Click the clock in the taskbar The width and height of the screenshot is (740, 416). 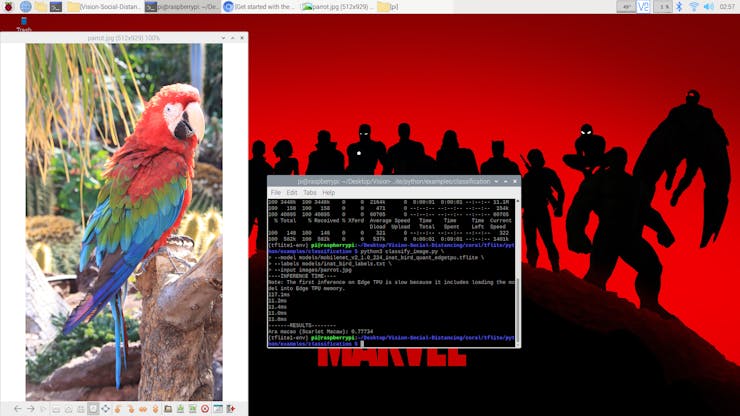pos(727,7)
